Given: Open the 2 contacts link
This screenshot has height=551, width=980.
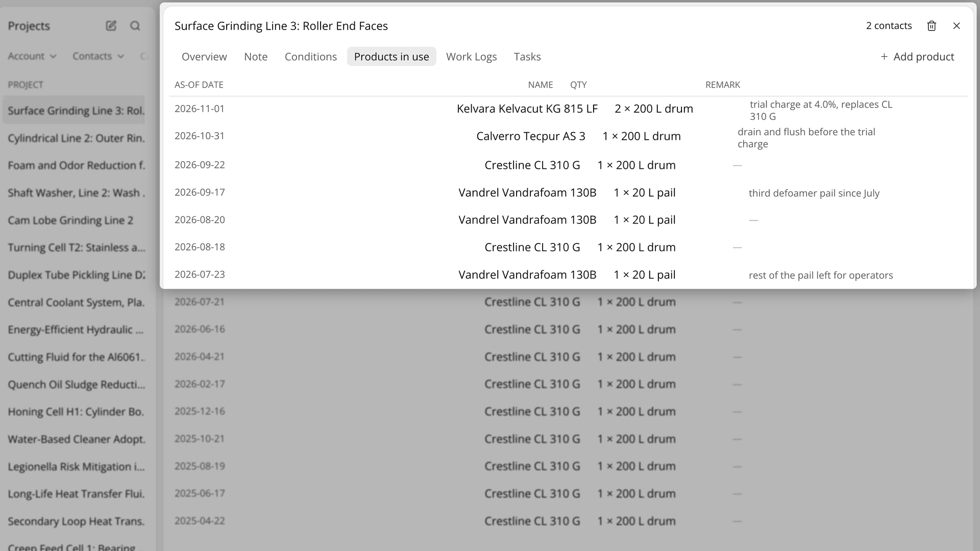Looking at the screenshot, I should click(x=889, y=26).
